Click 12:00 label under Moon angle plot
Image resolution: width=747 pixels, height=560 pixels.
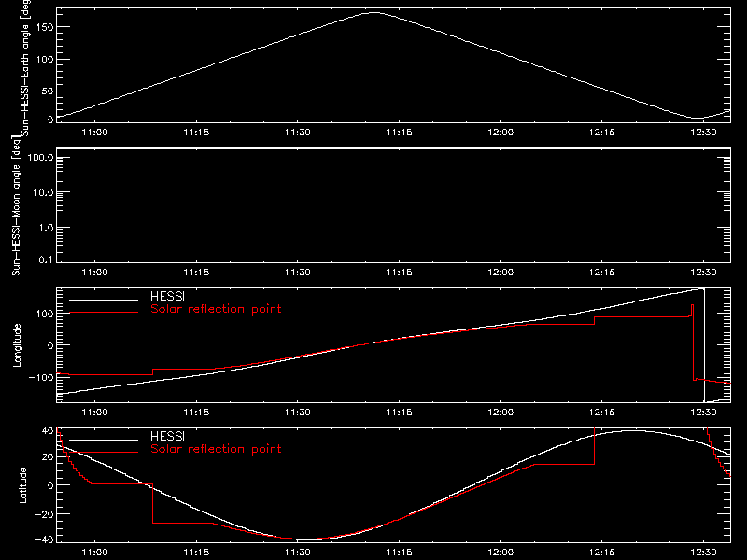500,273
